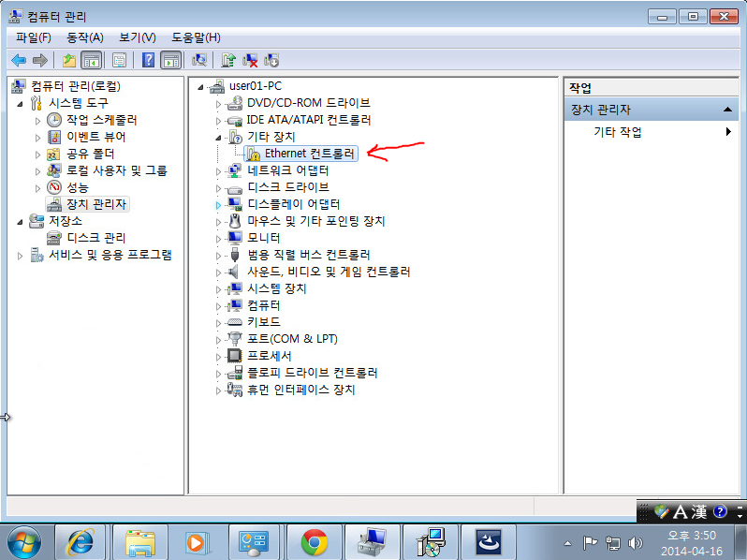Viewport: 747px width, 560px height.
Task: Click 범용 직렬 버스 컨트롤러 icon
Action: tap(234, 255)
